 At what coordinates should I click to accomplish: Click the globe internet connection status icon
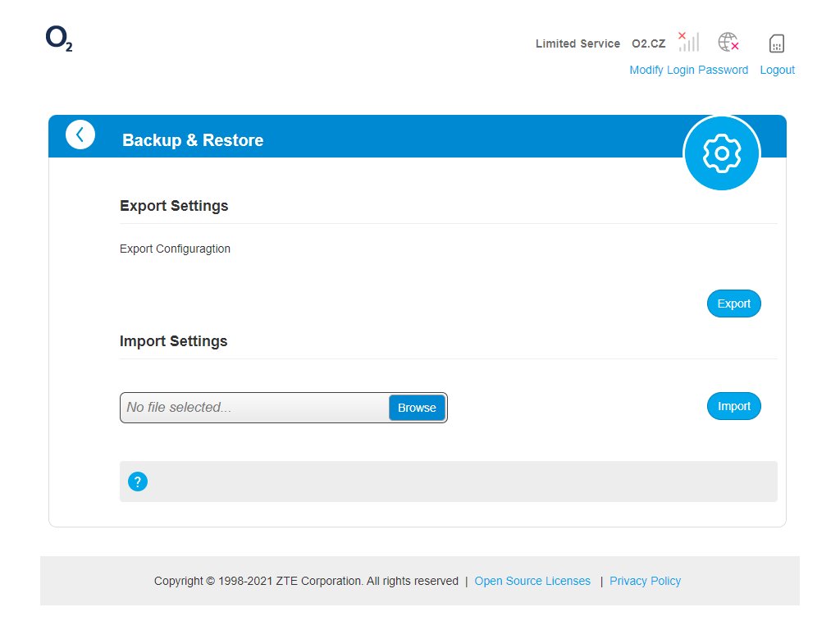coord(728,43)
